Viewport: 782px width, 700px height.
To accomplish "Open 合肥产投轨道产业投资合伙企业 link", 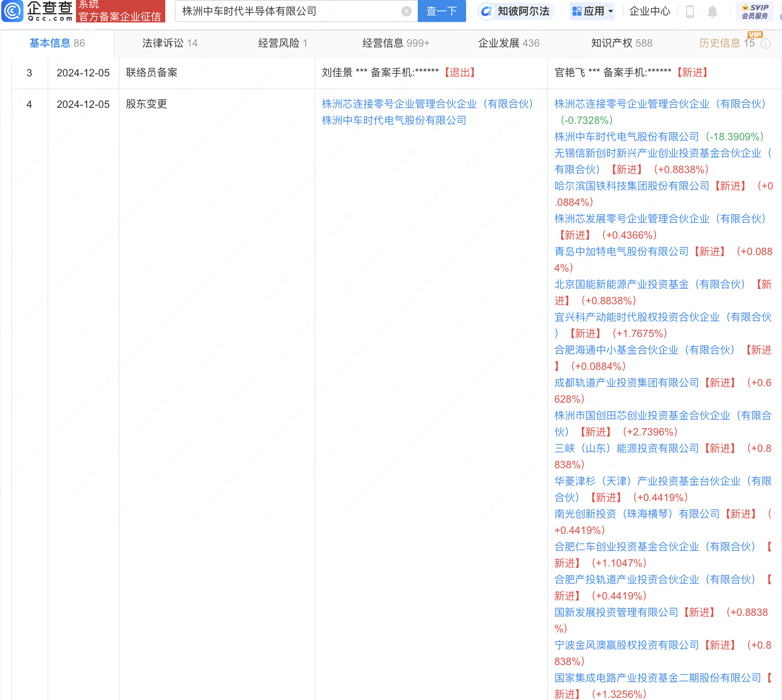I will tap(656, 580).
